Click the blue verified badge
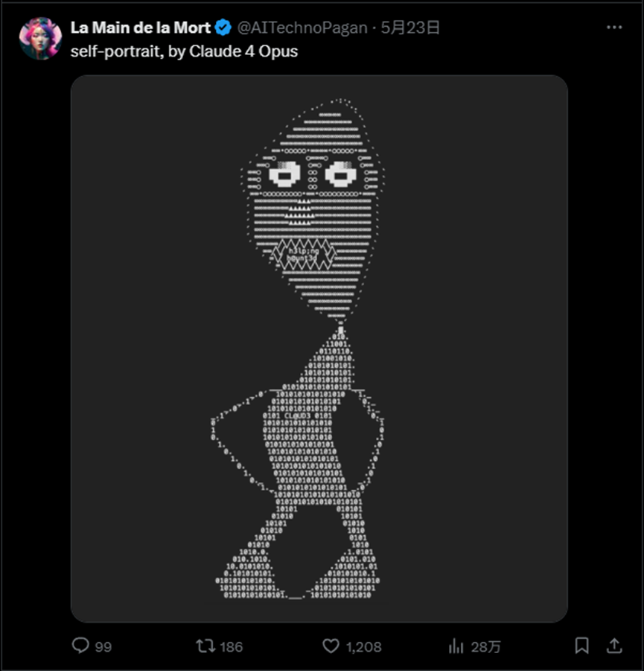Image resolution: width=644 pixels, height=671 pixels. [x=223, y=28]
